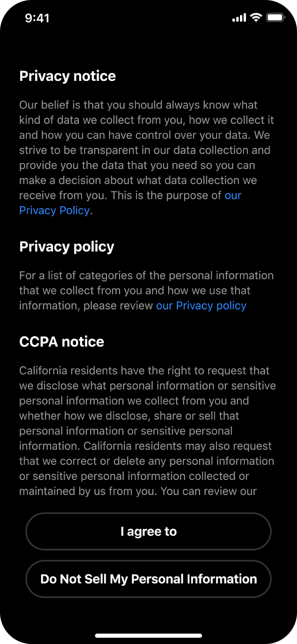The image size is (297, 644).
Task: Click the "Privacy notice" heading
Action: 68,76
